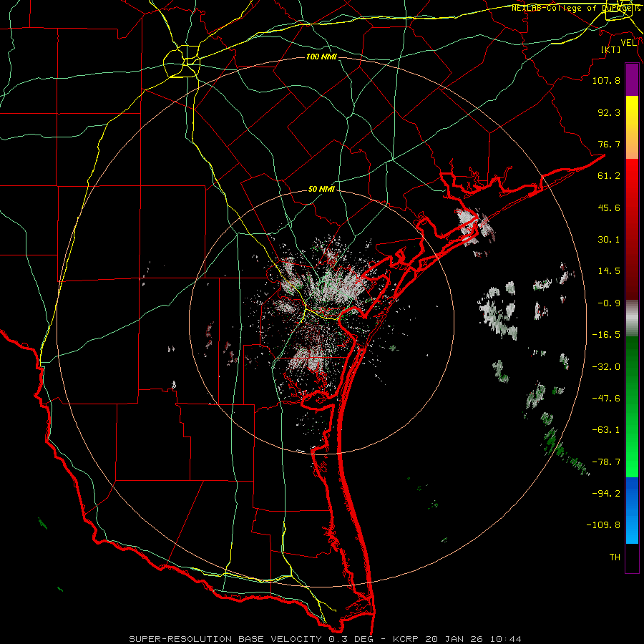The image size is (644, 644).
Task: Click the 'KCRP 20 JAN 26 10:44' timestamp
Action: click(x=457, y=639)
